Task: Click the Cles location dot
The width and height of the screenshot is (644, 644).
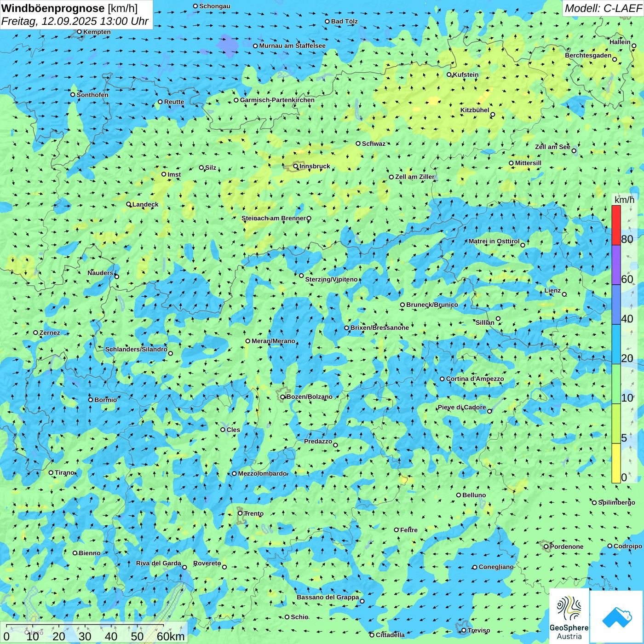Action: tap(223, 430)
